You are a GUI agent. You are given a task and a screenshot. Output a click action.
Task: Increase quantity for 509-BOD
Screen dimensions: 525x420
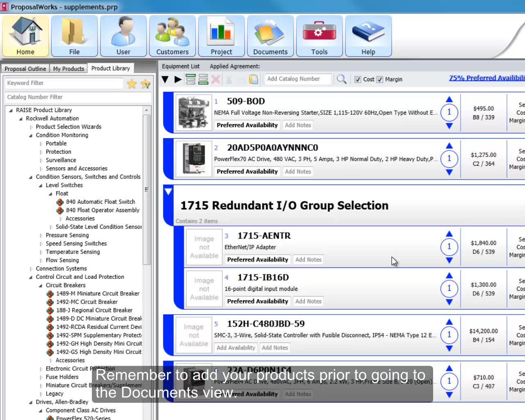(x=449, y=99)
